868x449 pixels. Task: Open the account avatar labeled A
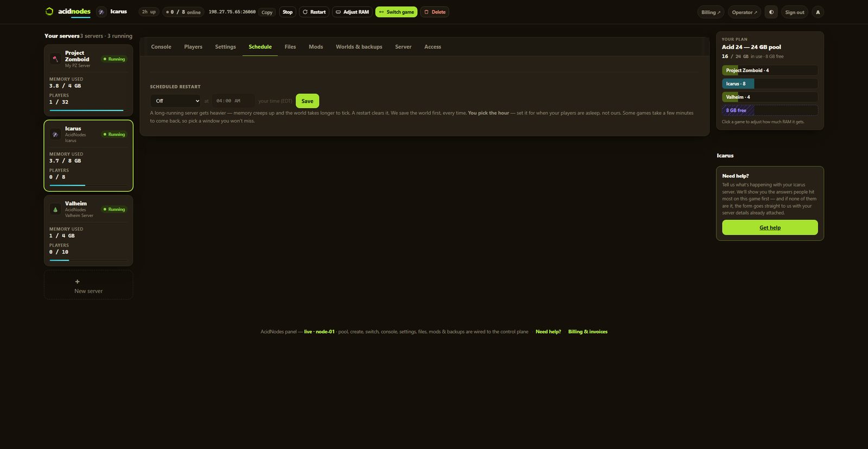click(x=818, y=12)
